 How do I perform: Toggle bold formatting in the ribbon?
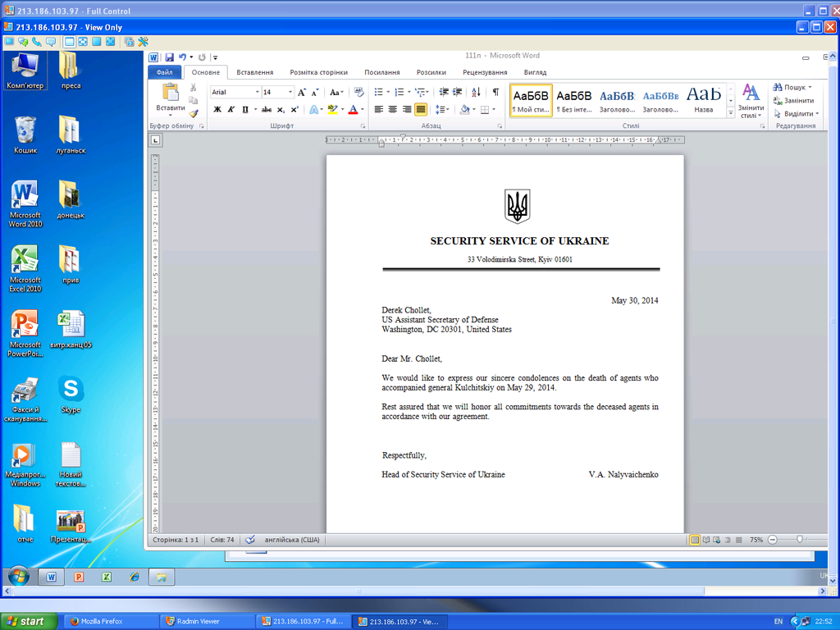[x=217, y=109]
